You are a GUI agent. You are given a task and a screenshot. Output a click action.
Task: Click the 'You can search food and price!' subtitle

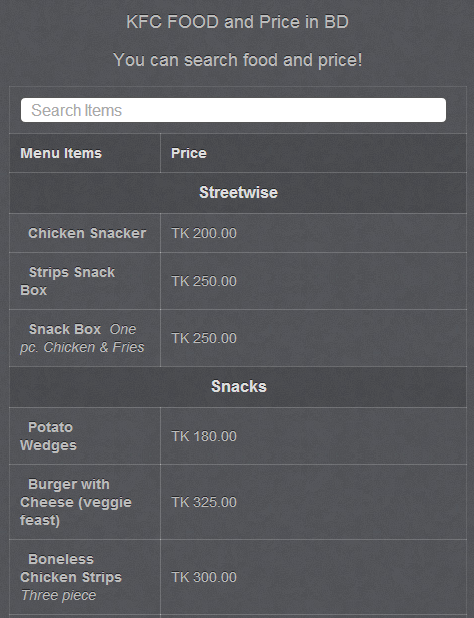tap(238, 60)
